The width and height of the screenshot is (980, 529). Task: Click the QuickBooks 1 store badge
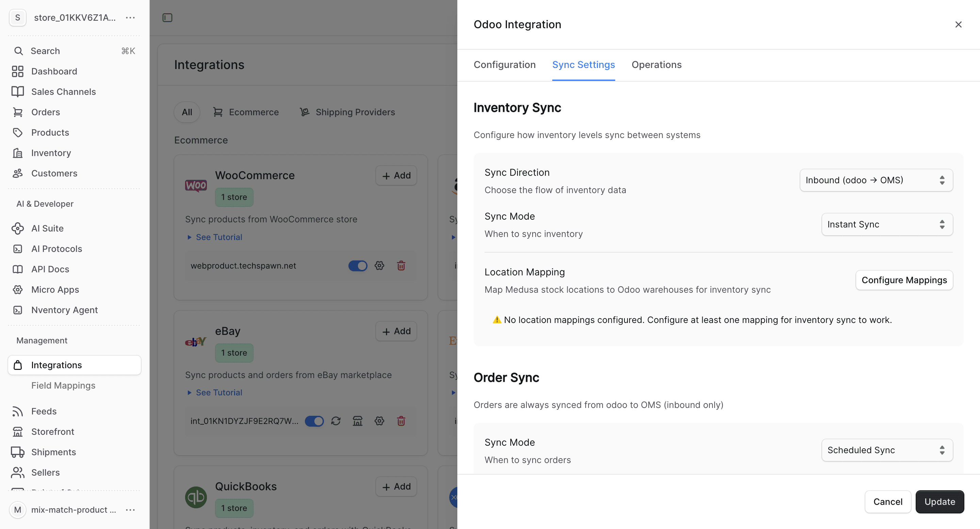pyautogui.click(x=234, y=508)
